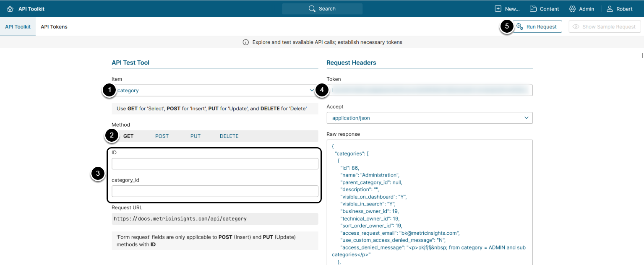Click the search magnifier icon
This screenshot has width=644, height=265.
pos(312,9)
